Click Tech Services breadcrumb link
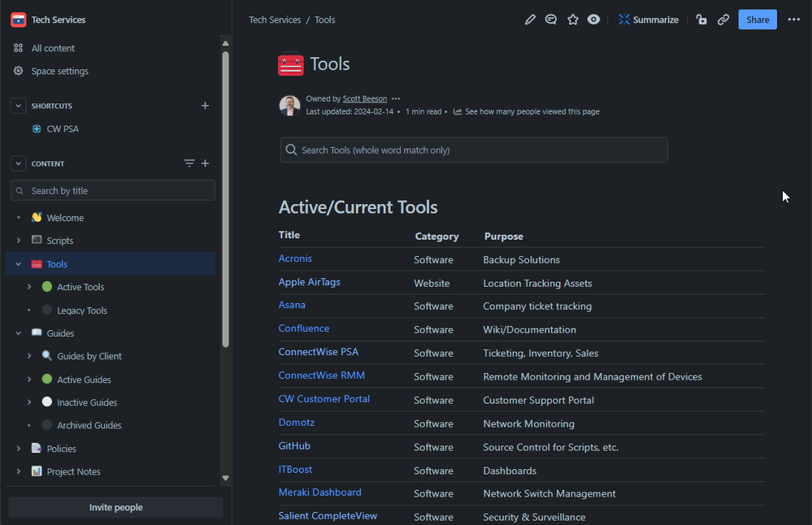This screenshot has height=525, width=812. (x=275, y=20)
